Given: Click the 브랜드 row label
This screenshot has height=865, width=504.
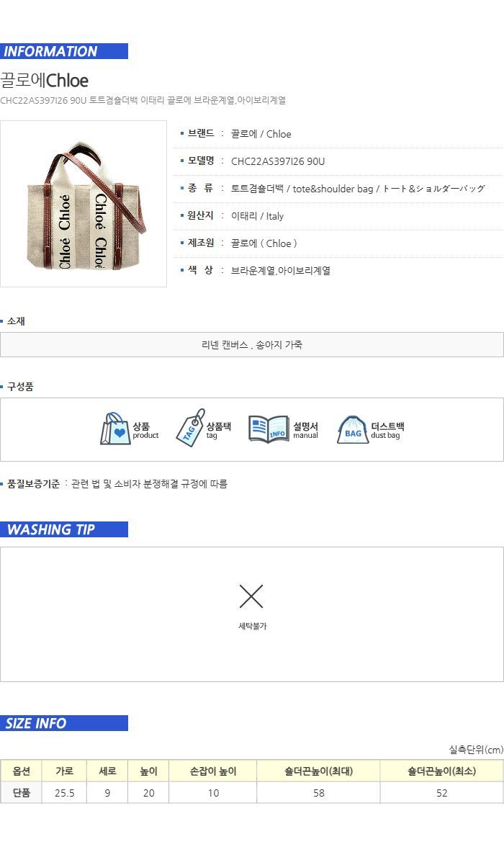Looking at the screenshot, I should click(201, 133).
